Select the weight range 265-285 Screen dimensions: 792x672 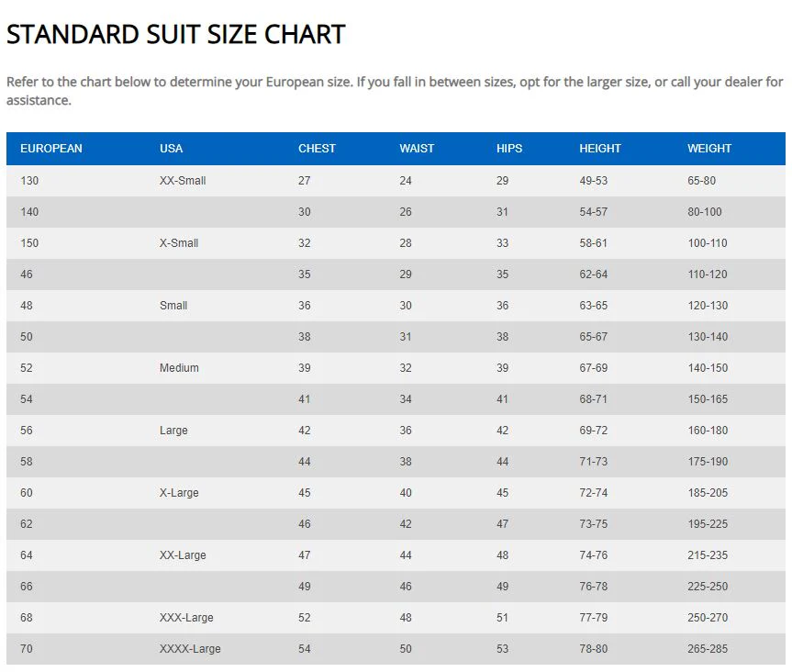708,649
